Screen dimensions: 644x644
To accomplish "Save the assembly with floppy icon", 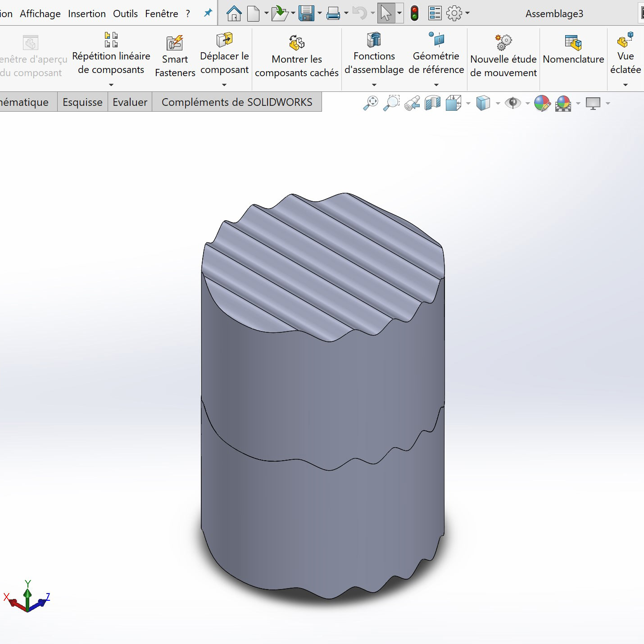I will [306, 13].
